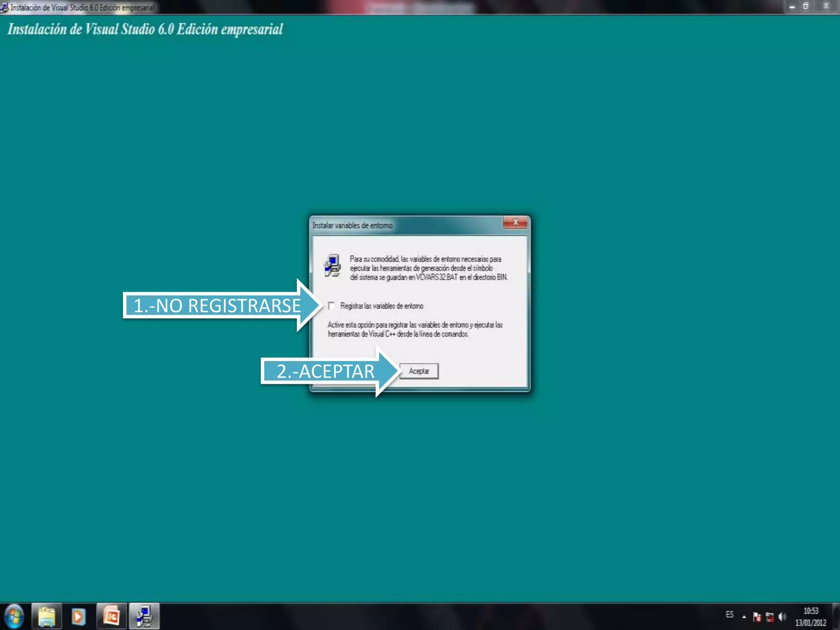Select the Visual Studio setup taskbar icon

(x=144, y=616)
